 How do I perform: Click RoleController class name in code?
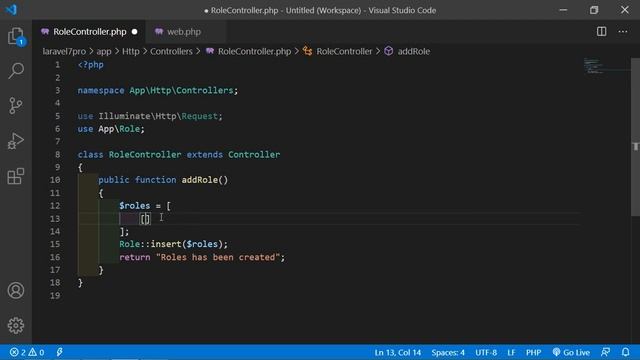(145, 155)
